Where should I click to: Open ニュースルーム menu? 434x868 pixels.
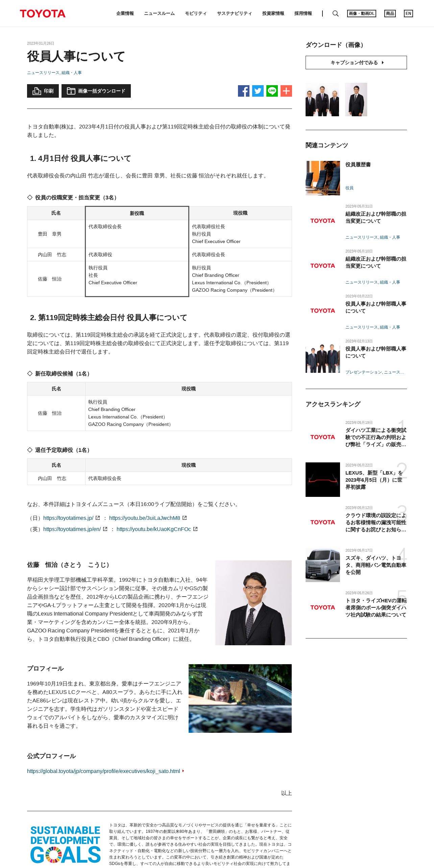tap(159, 14)
